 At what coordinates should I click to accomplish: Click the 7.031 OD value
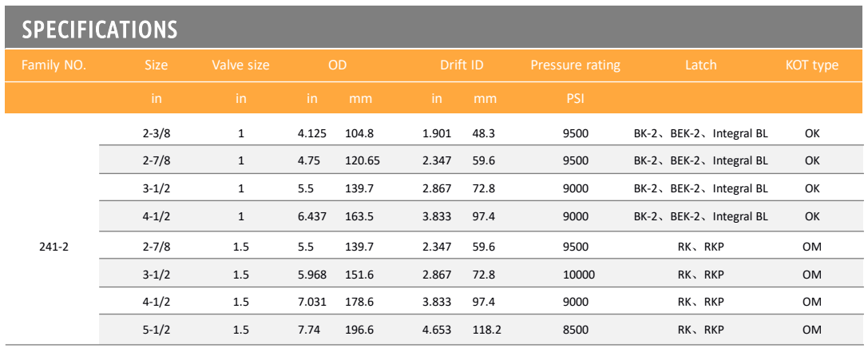(312, 303)
